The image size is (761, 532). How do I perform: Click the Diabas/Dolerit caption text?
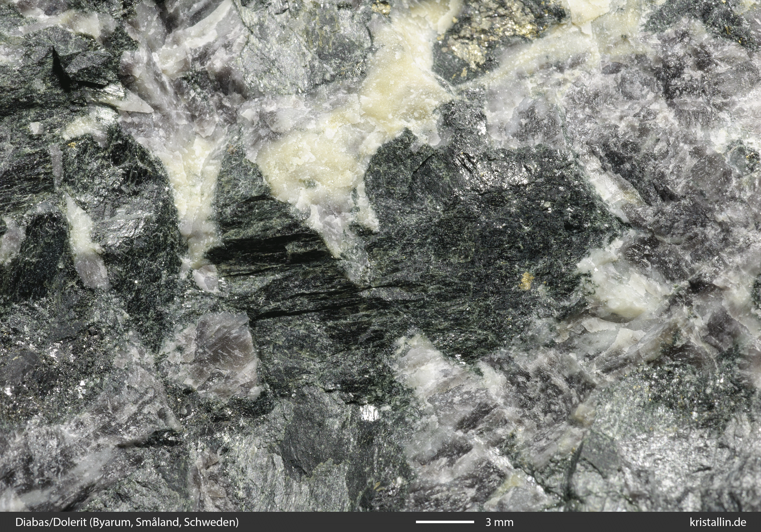(51, 522)
